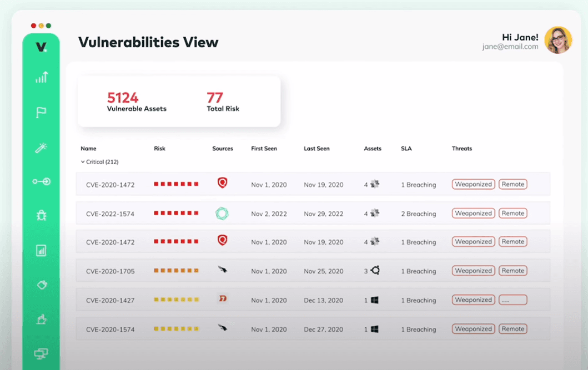Open the analytics bar chart sidebar icon
This screenshot has height=370, width=588.
pos(42,78)
